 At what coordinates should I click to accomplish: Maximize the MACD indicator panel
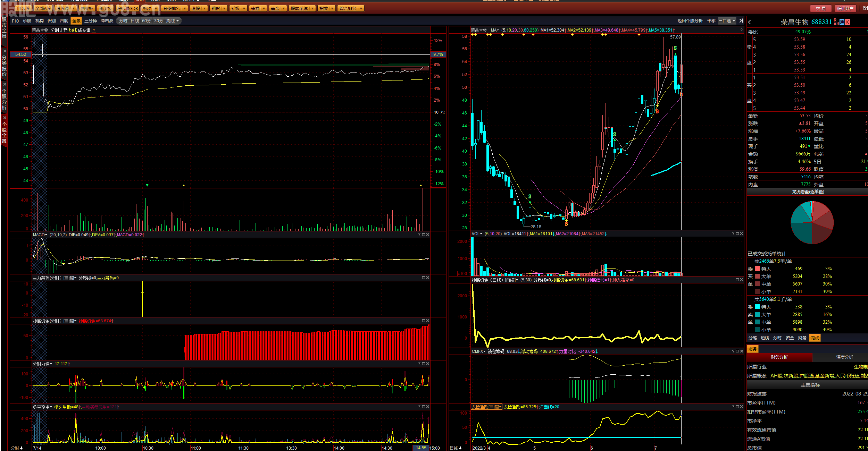424,235
